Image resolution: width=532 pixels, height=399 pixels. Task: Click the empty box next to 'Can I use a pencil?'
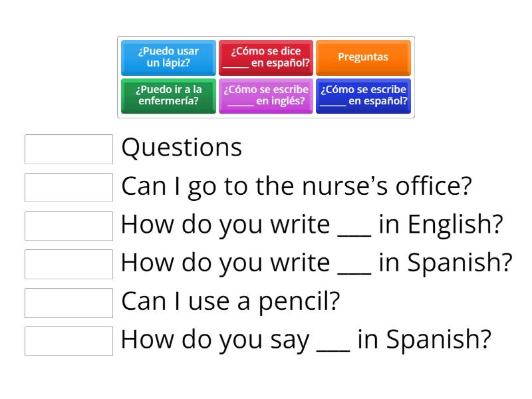[x=68, y=302]
